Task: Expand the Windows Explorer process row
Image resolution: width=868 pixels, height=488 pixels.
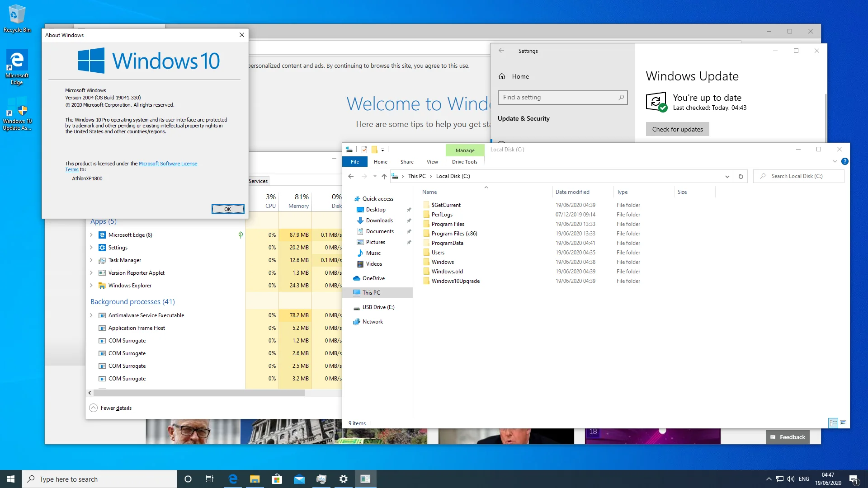Action: (91, 286)
